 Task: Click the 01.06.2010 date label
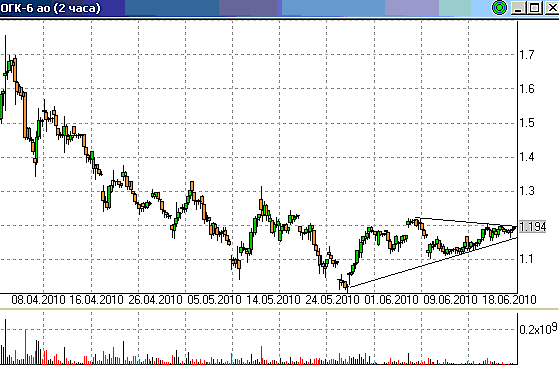[x=391, y=300]
